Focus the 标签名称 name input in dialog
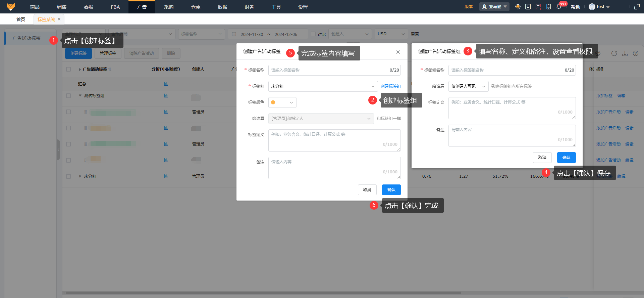 tap(334, 70)
